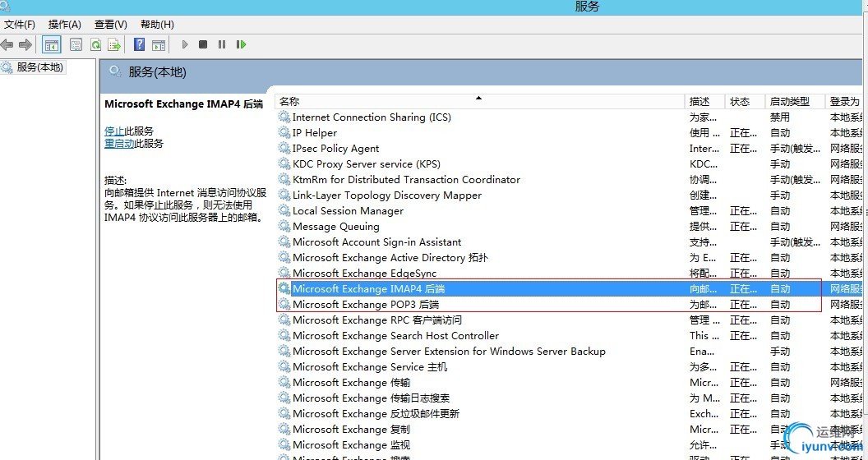This screenshot has height=460, width=868.
Task: Click gear icon beside Local Session Manager
Action: pos(284,210)
